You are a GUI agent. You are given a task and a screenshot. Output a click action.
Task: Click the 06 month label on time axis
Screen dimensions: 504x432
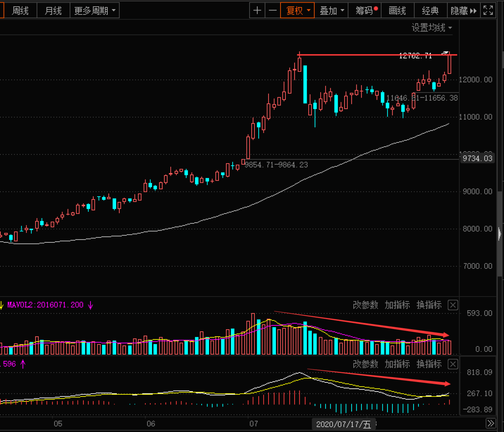click(x=151, y=424)
